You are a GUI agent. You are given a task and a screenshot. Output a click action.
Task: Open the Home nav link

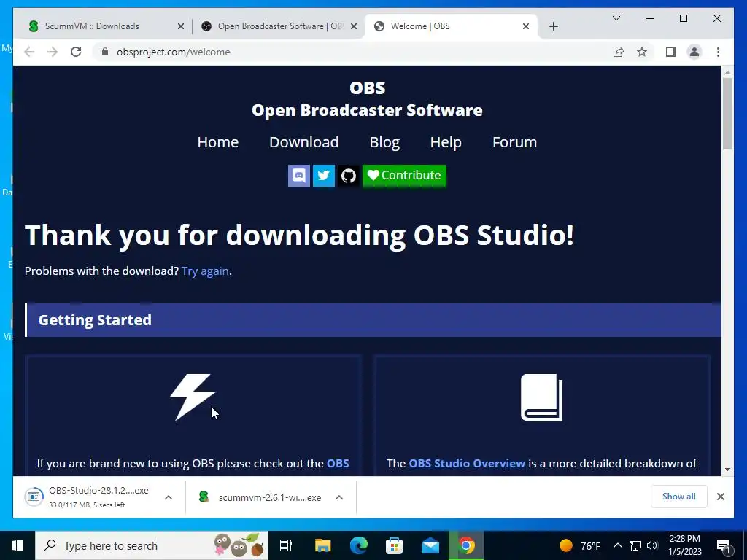point(217,142)
